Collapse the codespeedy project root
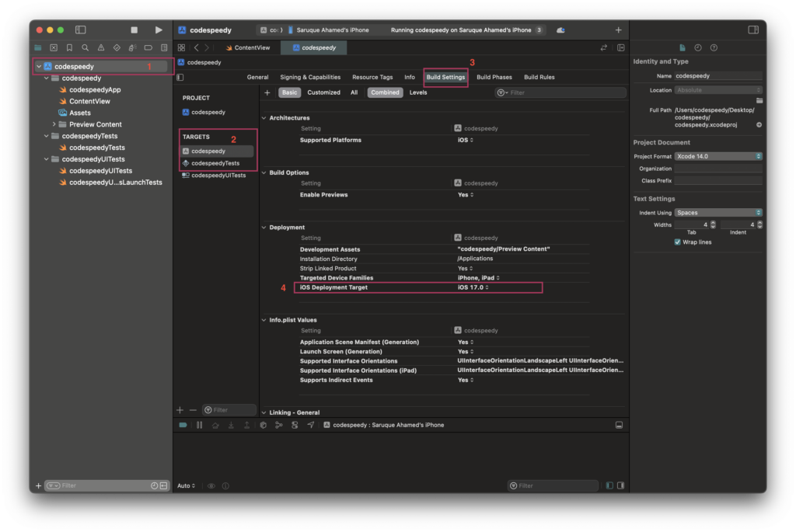The height and width of the screenshot is (532, 796). pos(39,67)
